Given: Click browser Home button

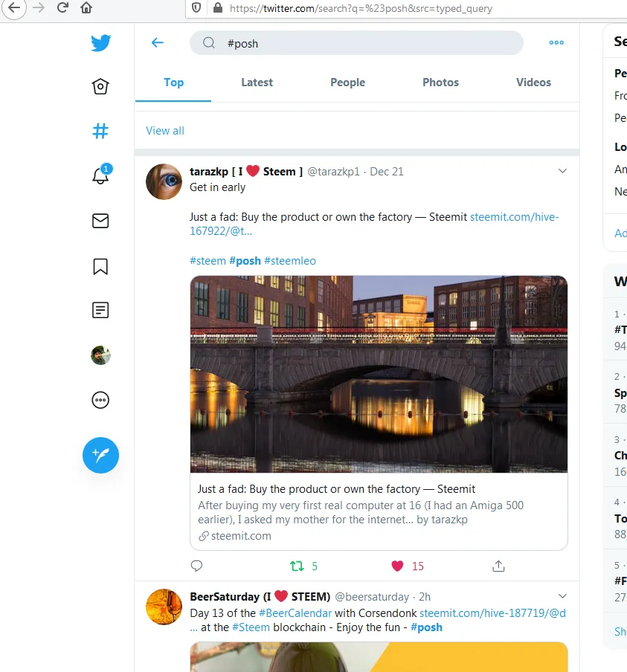Looking at the screenshot, I should [86, 7].
